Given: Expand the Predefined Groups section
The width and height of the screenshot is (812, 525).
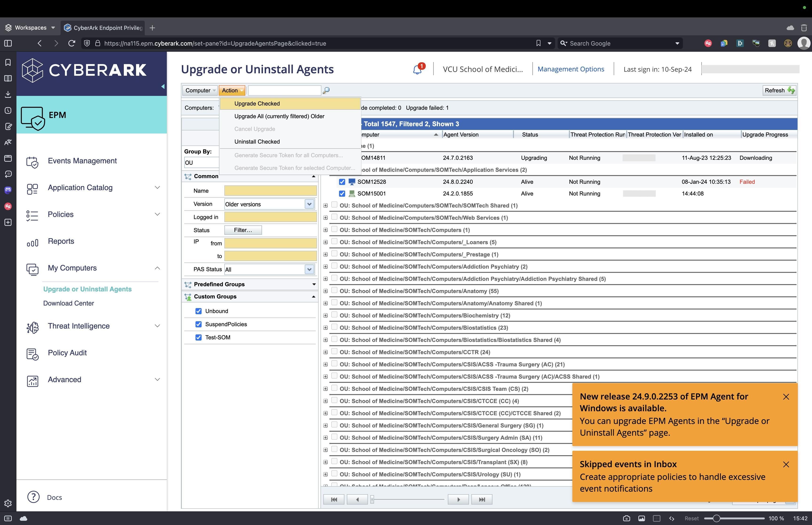Looking at the screenshot, I should (x=313, y=284).
